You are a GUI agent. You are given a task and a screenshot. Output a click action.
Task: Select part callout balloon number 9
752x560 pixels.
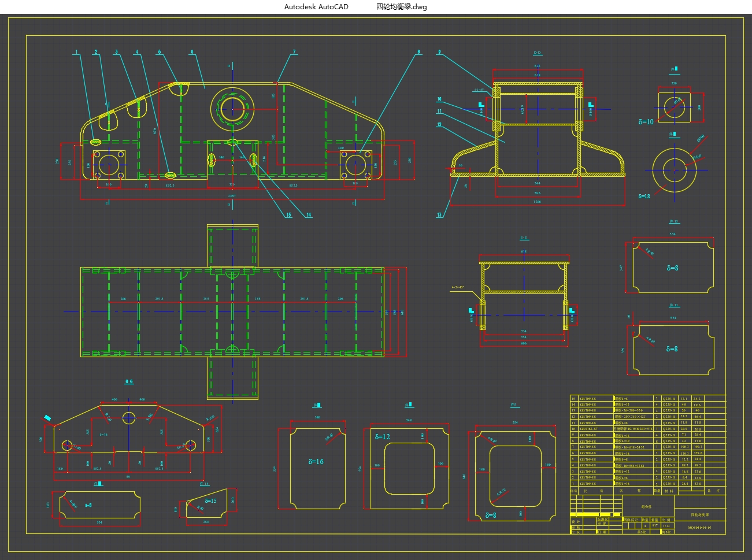tap(439, 52)
